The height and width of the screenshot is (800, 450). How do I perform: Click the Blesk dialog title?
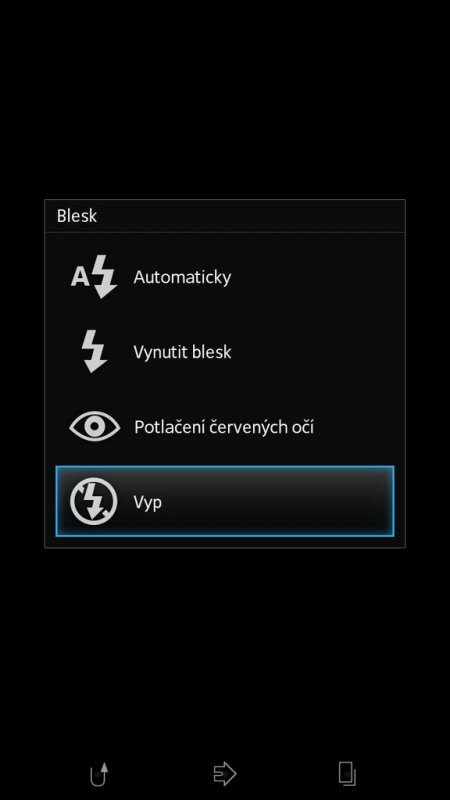(77, 216)
